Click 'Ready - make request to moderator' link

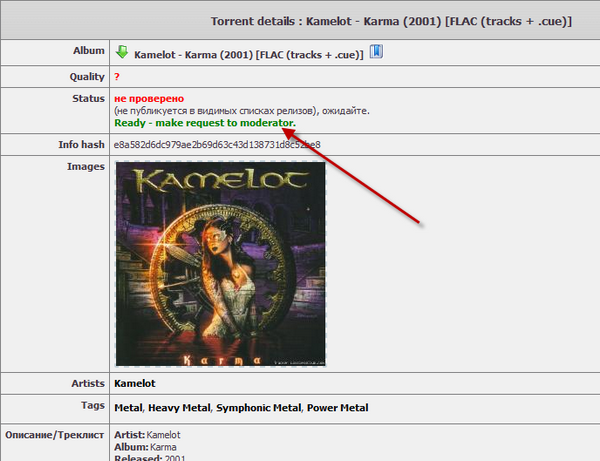205,123
